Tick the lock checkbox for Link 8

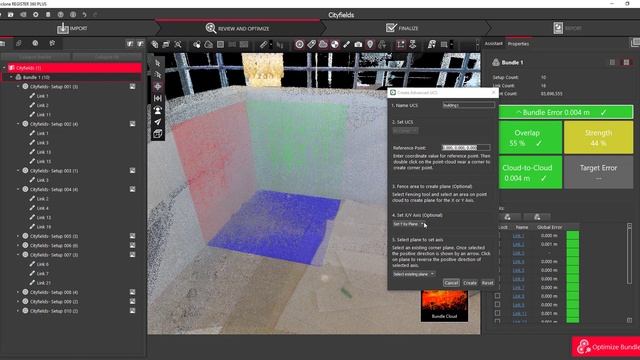pos(498,296)
